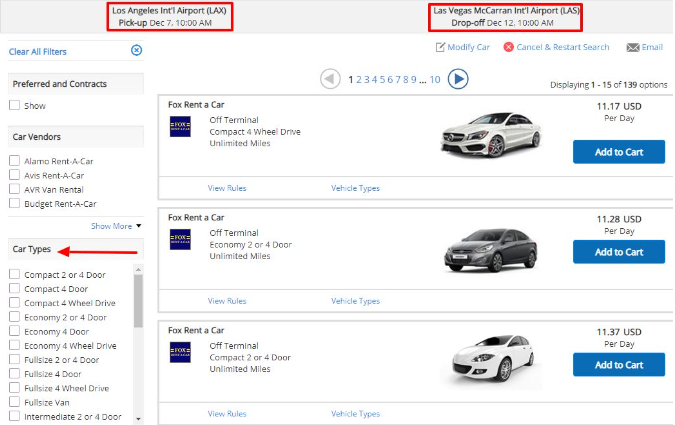The image size is (675, 425).
Task: Check Economy 4 Wheel Drive car type
Action: point(14,345)
